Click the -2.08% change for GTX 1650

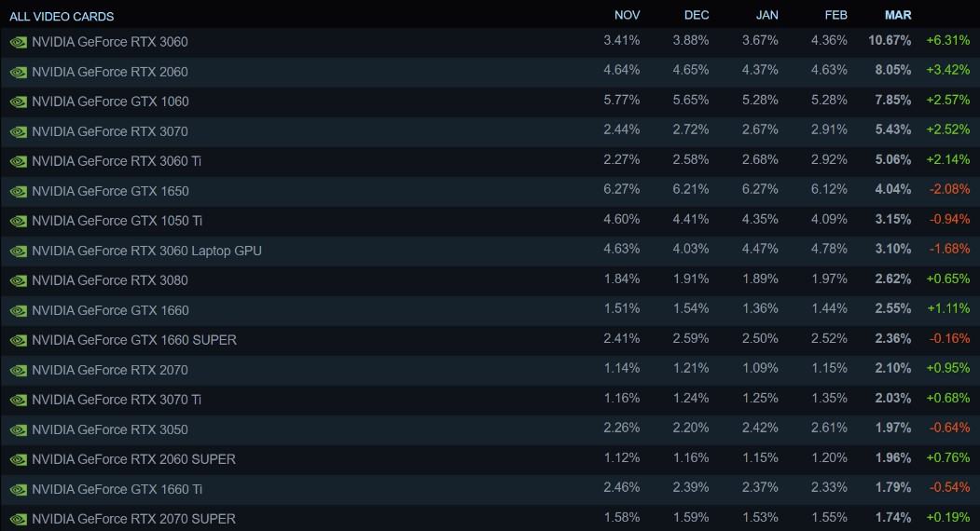(949, 190)
